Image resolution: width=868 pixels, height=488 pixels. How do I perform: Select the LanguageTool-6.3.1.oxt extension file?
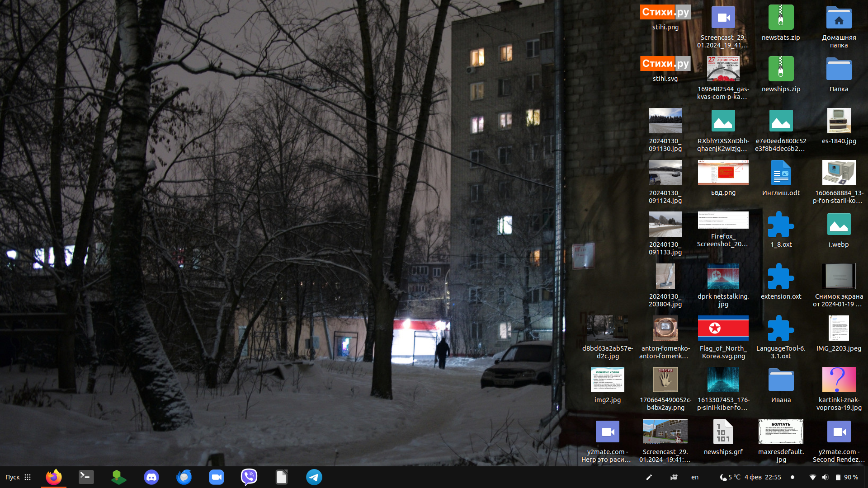pos(781,328)
